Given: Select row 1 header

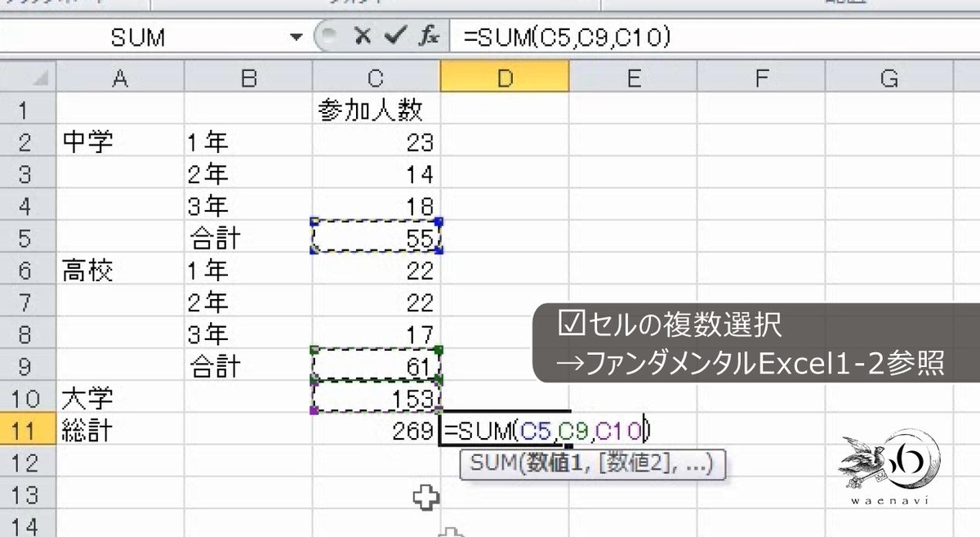Looking at the screenshot, I should click(x=28, y=110).
